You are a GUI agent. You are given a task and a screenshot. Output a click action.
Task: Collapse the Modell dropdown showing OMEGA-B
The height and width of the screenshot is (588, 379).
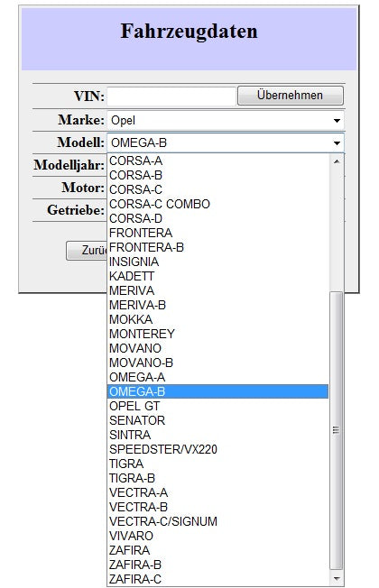coord(226,142)
